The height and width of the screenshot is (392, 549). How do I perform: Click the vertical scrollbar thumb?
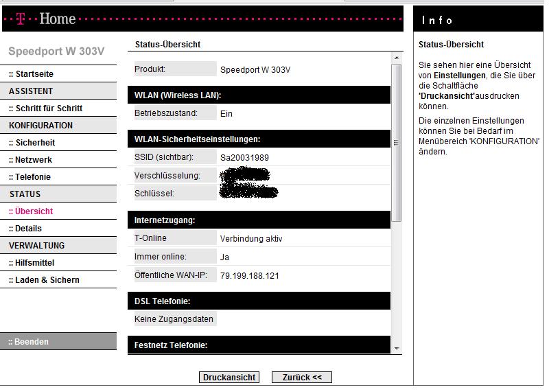point(397,143)
